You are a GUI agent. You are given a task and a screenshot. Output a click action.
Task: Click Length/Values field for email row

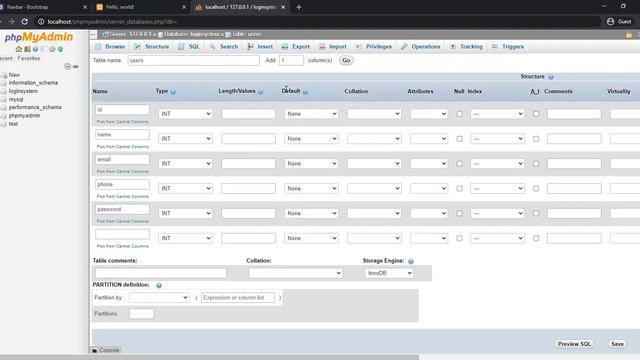(248, 164)
